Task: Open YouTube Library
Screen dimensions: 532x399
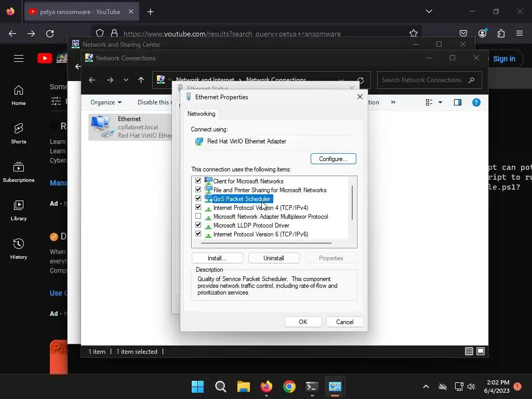Action: tap(19, 211)
